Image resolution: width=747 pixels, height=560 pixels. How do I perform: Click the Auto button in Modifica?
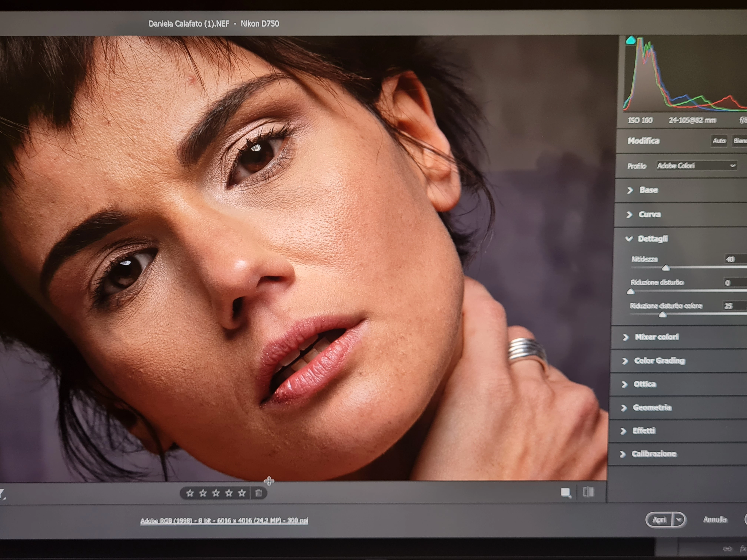[x=719, y=141]
